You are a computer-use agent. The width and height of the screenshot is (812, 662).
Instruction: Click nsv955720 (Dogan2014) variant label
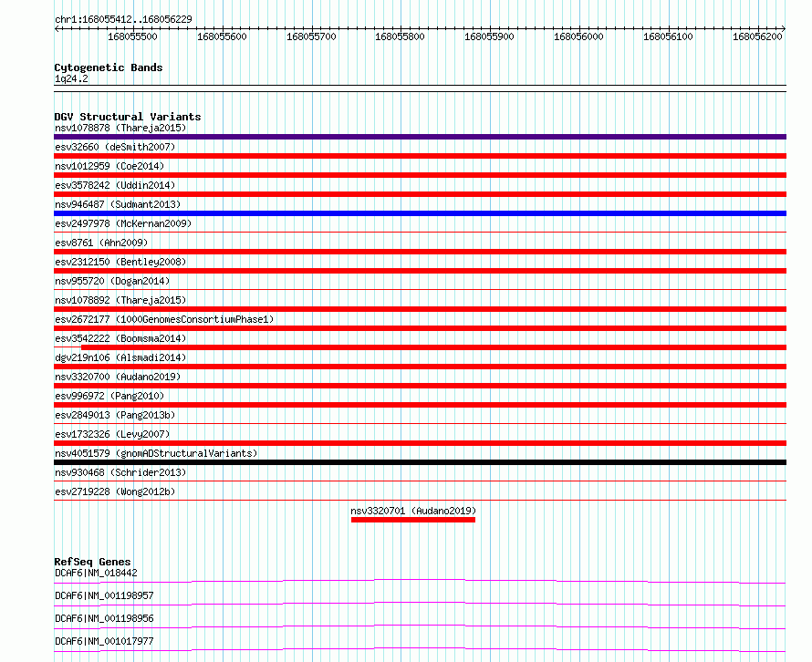[112, 281]
